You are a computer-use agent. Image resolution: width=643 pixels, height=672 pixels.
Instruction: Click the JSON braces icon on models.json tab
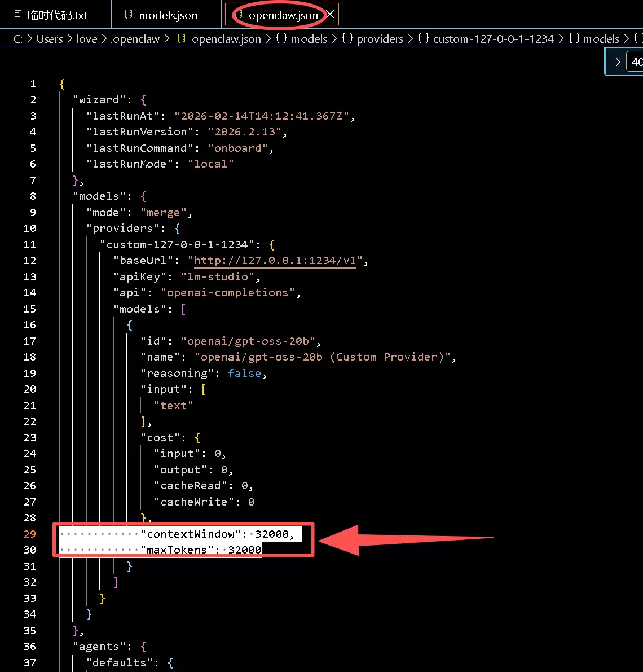[129, 15]
